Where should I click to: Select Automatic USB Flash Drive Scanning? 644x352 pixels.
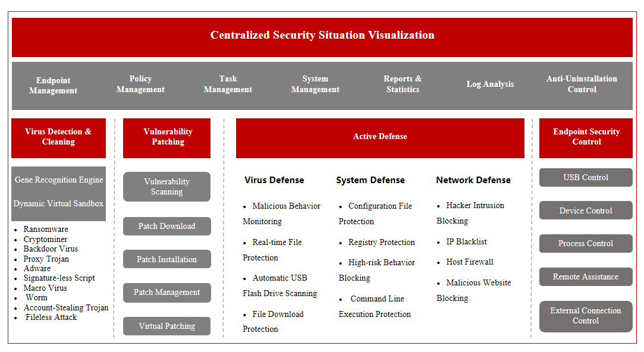(x=279, y=285)
